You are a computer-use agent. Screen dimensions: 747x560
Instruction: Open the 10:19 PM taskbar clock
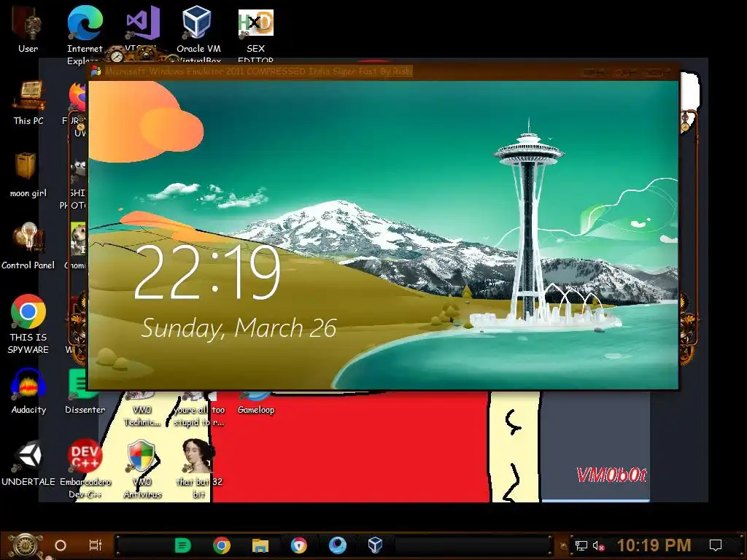point(654,545)
